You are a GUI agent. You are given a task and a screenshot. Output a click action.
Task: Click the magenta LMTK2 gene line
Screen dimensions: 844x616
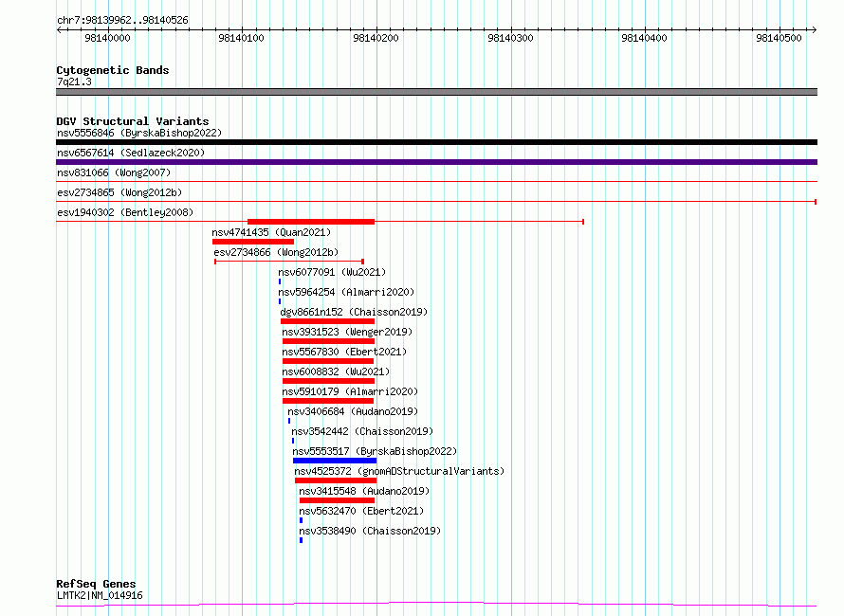[x=436, y=605]
